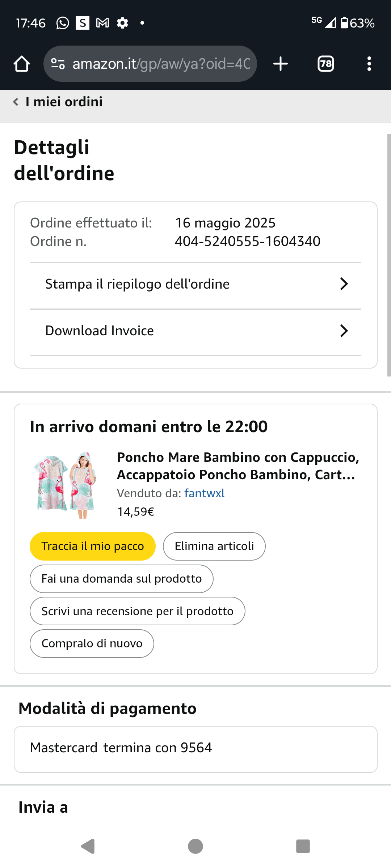This screenshot has width=391, height=868.
Task: Open a new tab with plus icon
Action: coord(281,64)
